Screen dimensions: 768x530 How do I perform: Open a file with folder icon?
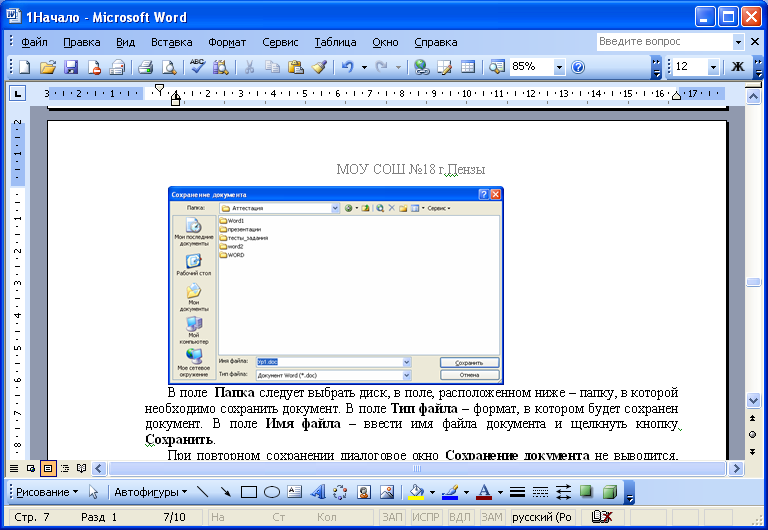click(48, 67)
